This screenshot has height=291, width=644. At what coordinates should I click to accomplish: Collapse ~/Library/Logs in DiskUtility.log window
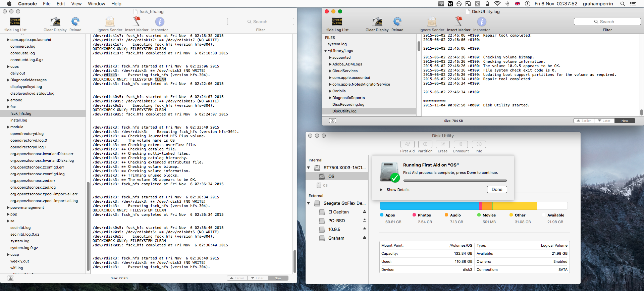tap(325, 51)
